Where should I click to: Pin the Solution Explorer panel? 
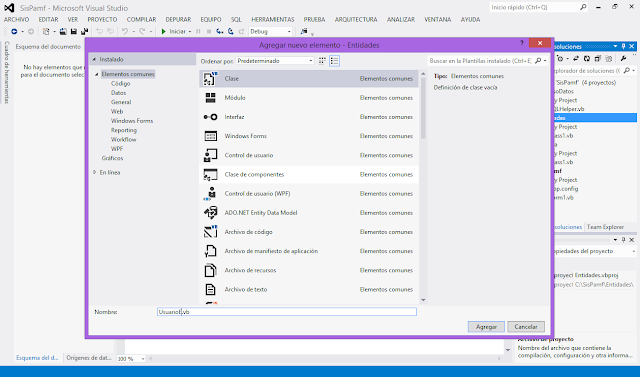(x=623, y=46)
